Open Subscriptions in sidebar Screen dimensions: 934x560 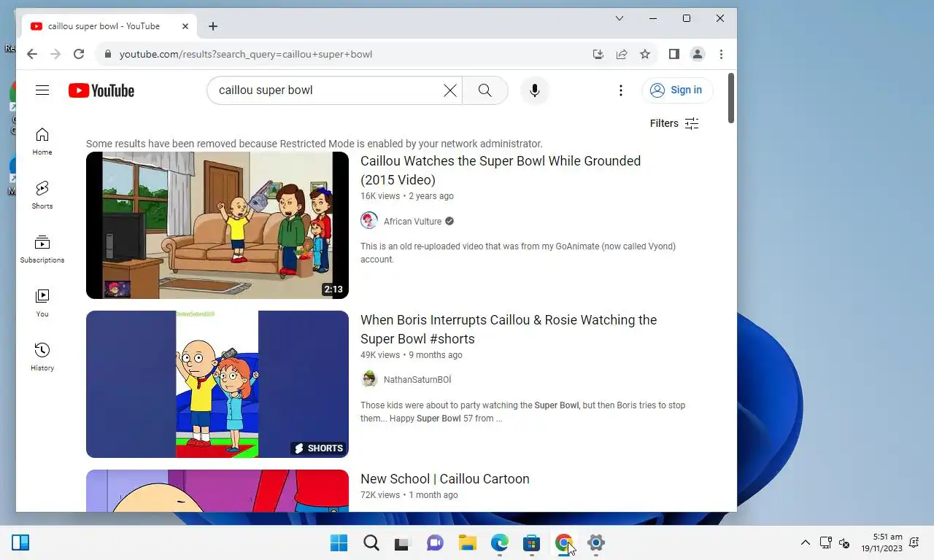[42, 249]
